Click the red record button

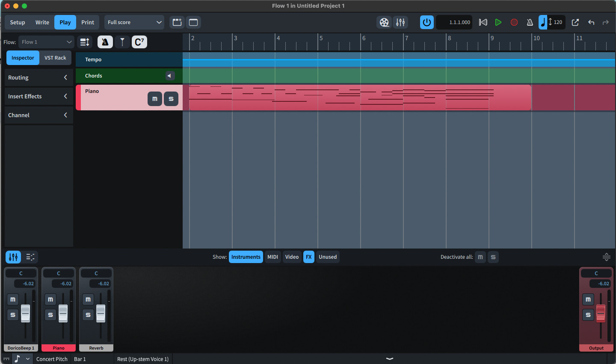coord(514,22)
